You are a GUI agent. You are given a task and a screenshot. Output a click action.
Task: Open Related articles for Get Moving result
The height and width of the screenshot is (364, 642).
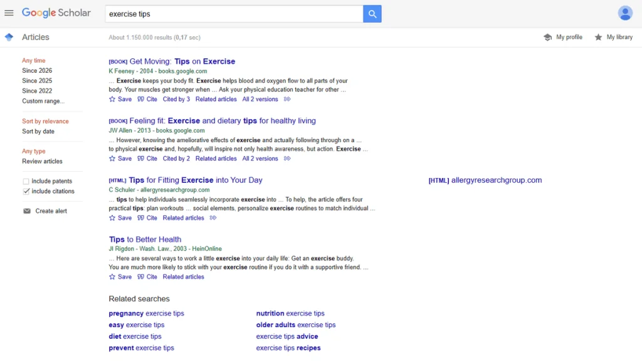(216, 99)
